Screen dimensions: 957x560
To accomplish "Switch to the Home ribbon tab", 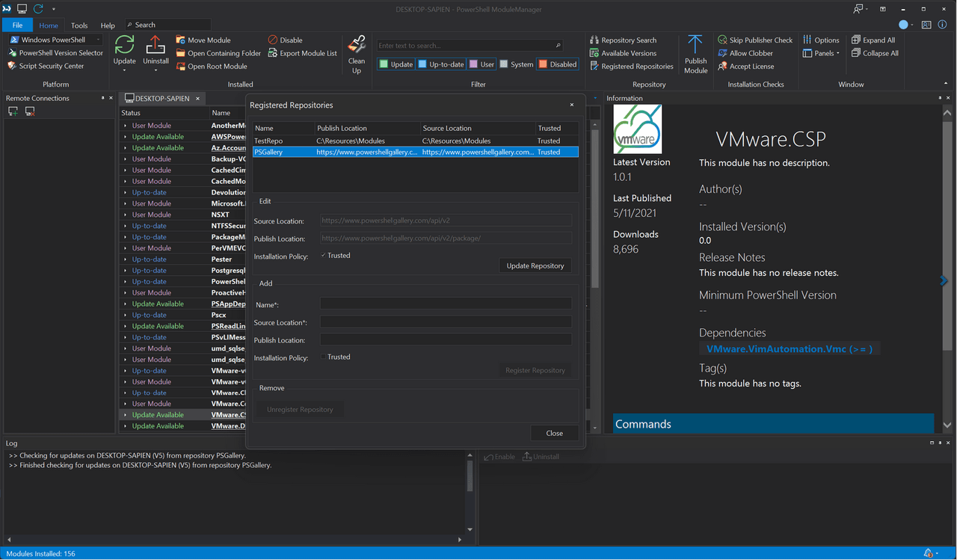I will click(49, 25).
